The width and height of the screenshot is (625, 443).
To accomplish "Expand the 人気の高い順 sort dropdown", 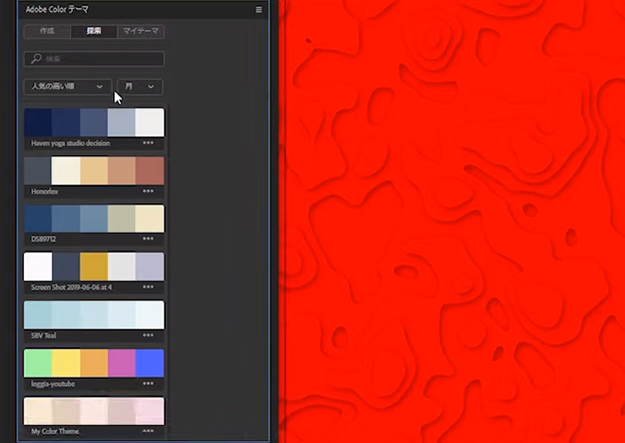I will (67, 87).
